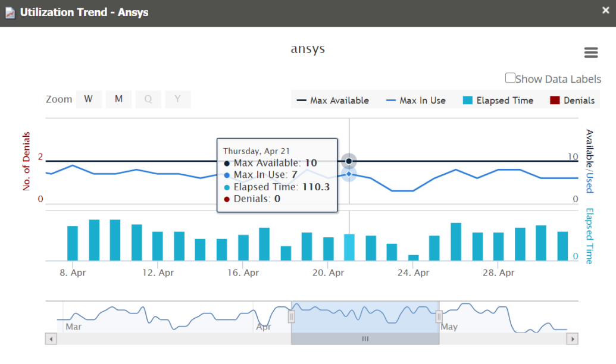Click the elapsed time bar above 28. Apr
616x364 pixels.
[x=499, y=247]
